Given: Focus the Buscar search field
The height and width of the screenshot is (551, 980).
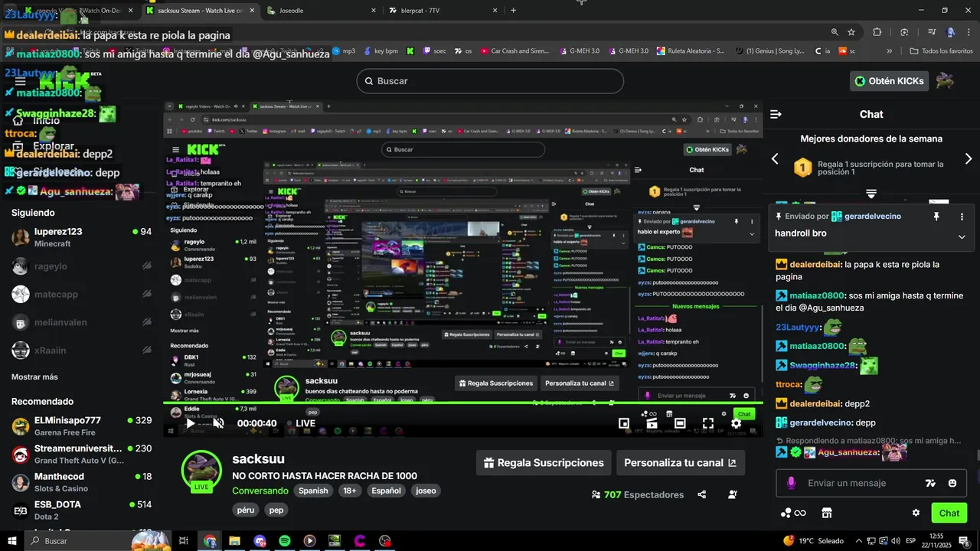Looking at the screenshot, I should (x=490, y=81).
